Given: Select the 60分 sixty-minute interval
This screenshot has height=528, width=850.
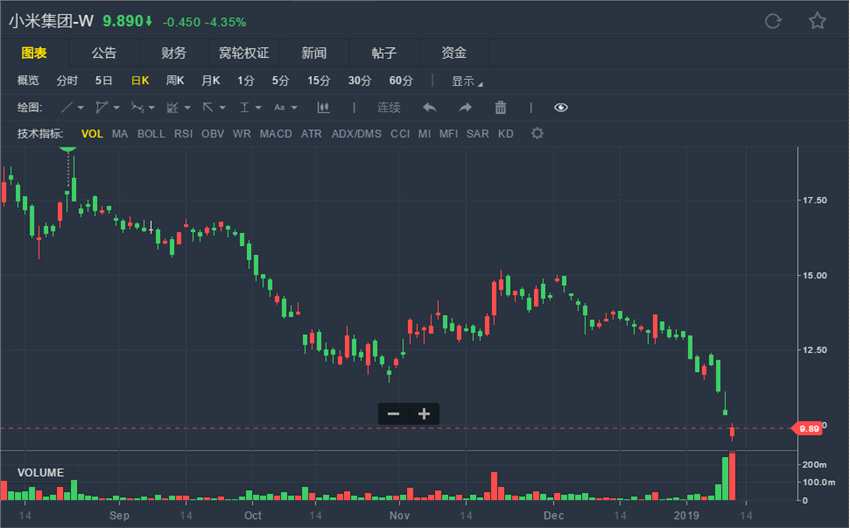Looking at the screenshot, I should click(x=401, y=81).
